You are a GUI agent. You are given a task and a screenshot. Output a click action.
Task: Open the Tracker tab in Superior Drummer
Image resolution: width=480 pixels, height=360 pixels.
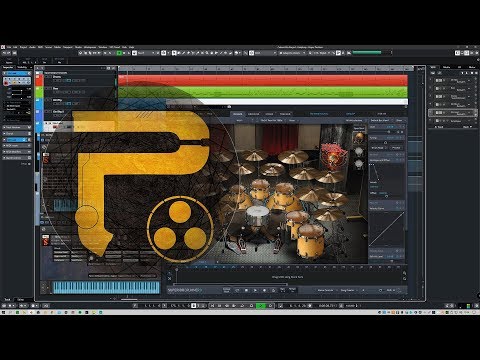[x=285, y=114]
